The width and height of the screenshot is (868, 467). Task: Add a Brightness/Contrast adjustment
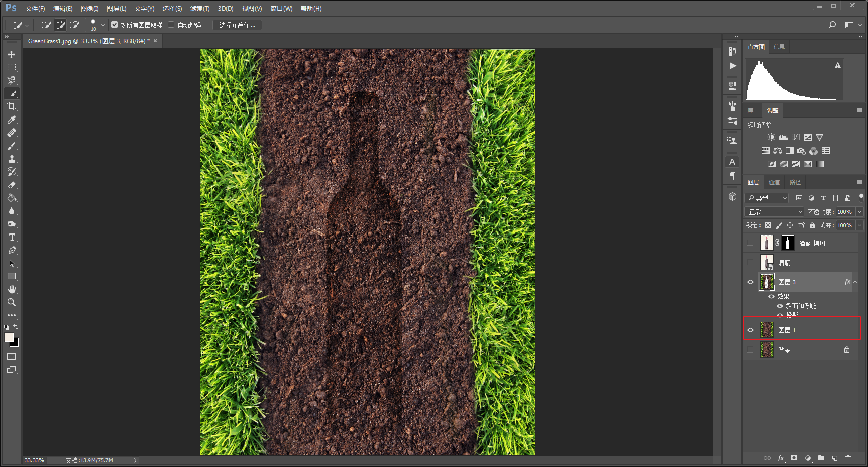pyautogui.click(x=771, y=137)
